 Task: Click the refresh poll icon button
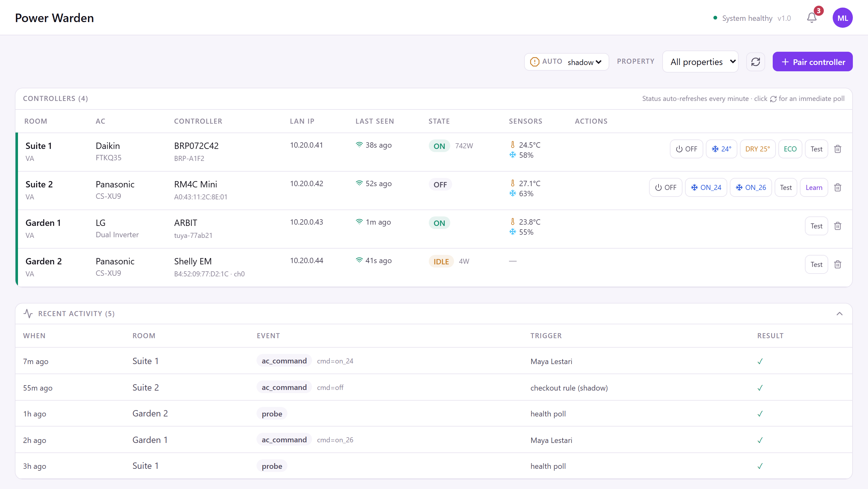point(755,62)
